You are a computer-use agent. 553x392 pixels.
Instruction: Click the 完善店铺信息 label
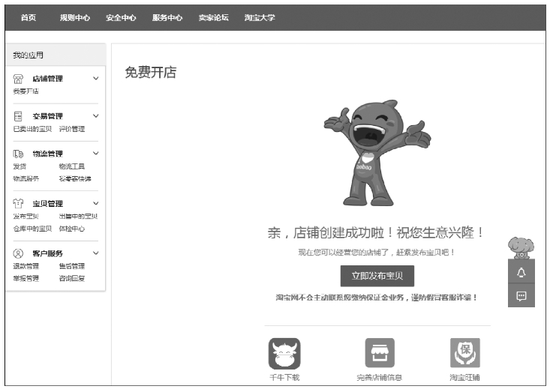[x=380, y=378]
